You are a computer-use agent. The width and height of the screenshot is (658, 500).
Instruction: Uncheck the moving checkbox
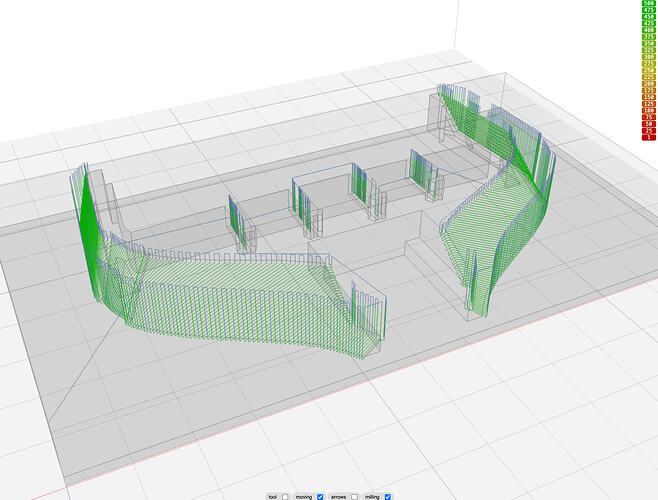coord(320,496)
